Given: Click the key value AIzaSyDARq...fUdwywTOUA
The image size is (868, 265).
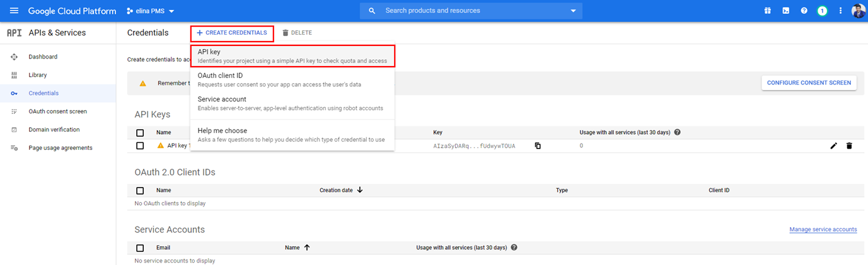Looking at the screenshot, I should (474, 146).
